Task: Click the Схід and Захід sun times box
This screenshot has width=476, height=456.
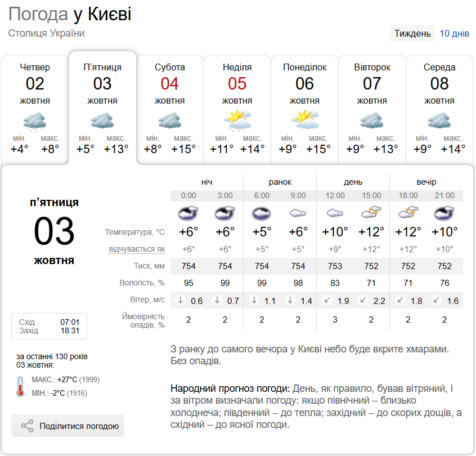Action: 49,327
